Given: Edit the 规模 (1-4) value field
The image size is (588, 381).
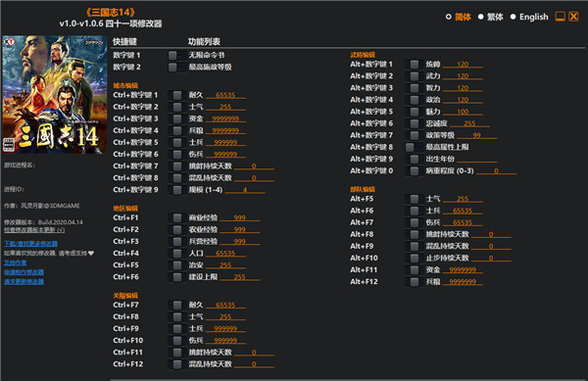Looking at the screenshot, I should pos(245,190).
